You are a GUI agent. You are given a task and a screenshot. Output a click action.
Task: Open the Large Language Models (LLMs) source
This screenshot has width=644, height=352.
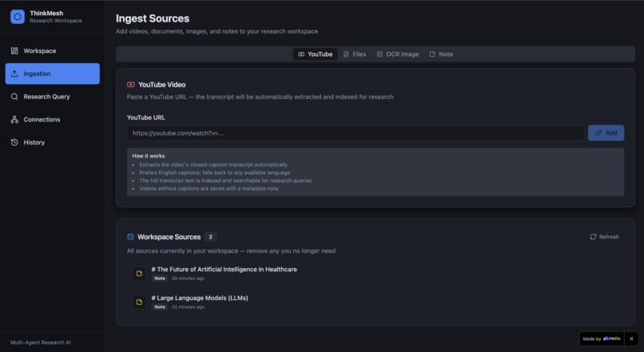tap(200, 298)
